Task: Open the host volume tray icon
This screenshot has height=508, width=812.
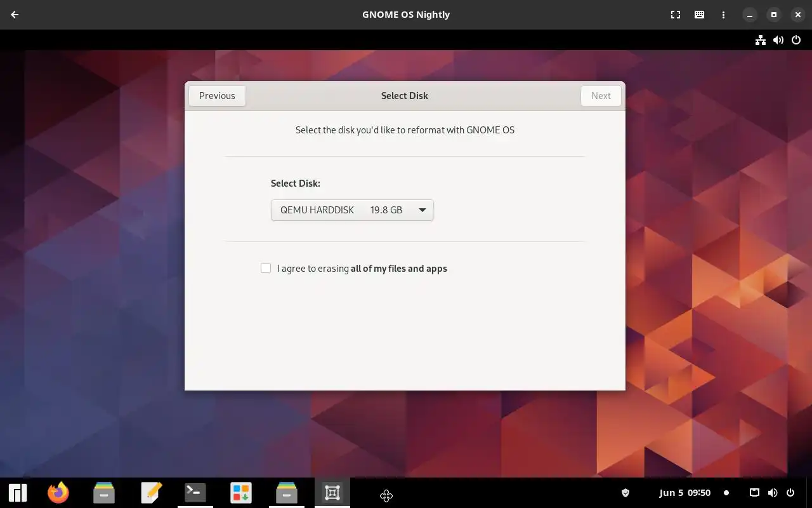Action: 773,493
